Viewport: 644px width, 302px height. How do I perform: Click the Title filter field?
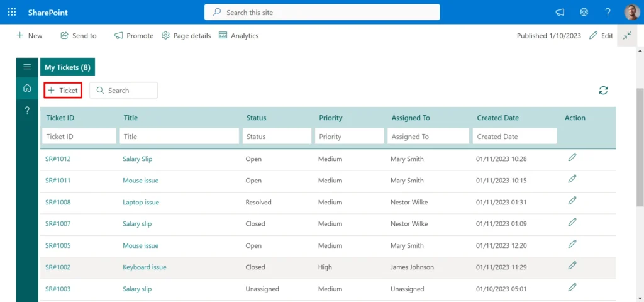(179, 137)
